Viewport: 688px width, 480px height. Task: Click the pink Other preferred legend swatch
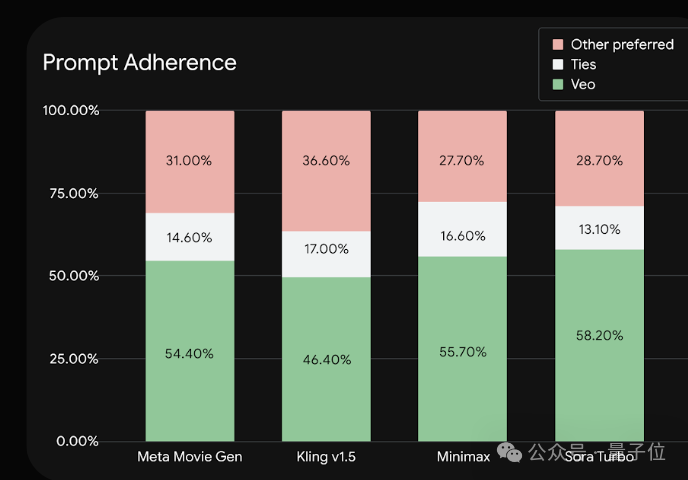558,44
